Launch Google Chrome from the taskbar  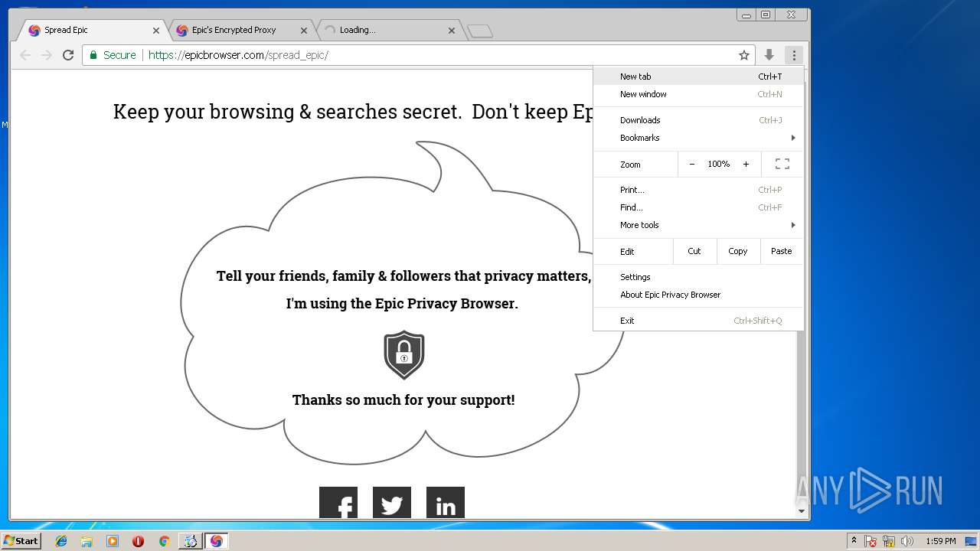click(x=164, y=541)
